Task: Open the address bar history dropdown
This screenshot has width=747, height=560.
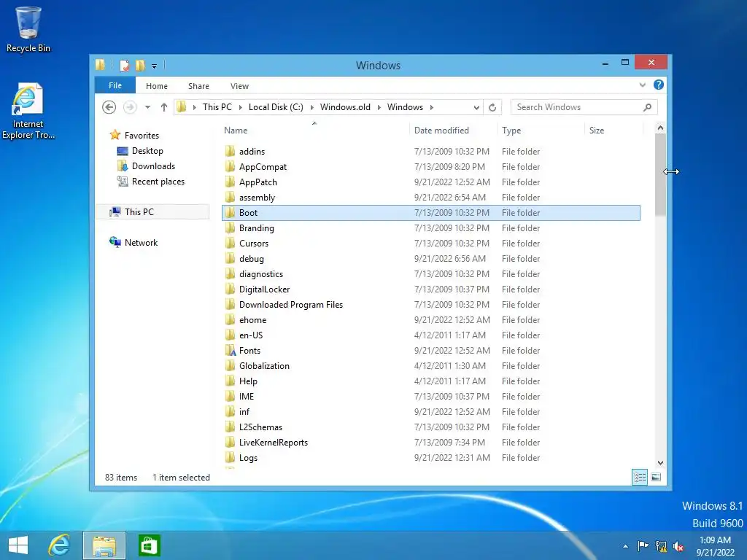Action: click(x=476, y=108)
